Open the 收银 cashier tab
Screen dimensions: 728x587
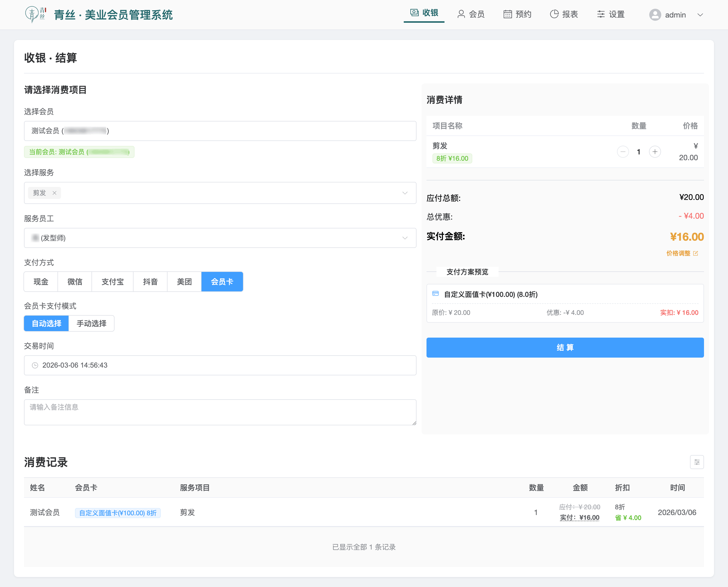424,13
